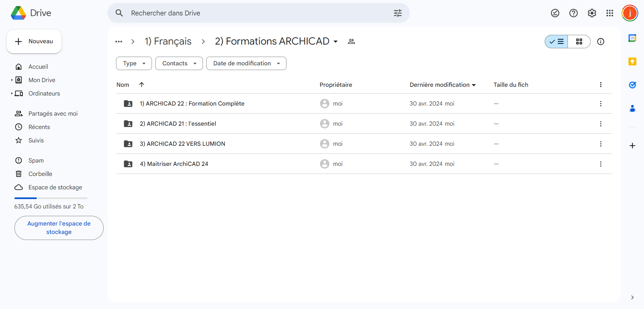Open Suivis starred items
Screen dimensions: 644x309
click(x=36, y=140)
